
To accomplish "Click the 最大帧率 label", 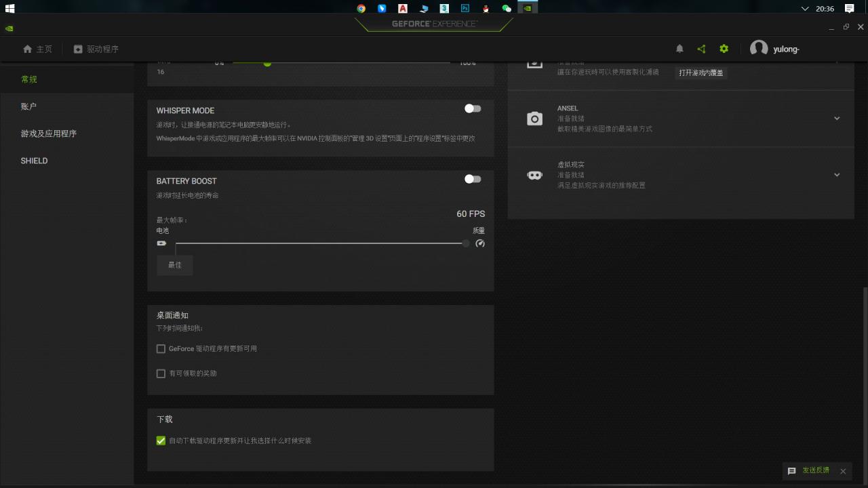I will tap(172, 220).
